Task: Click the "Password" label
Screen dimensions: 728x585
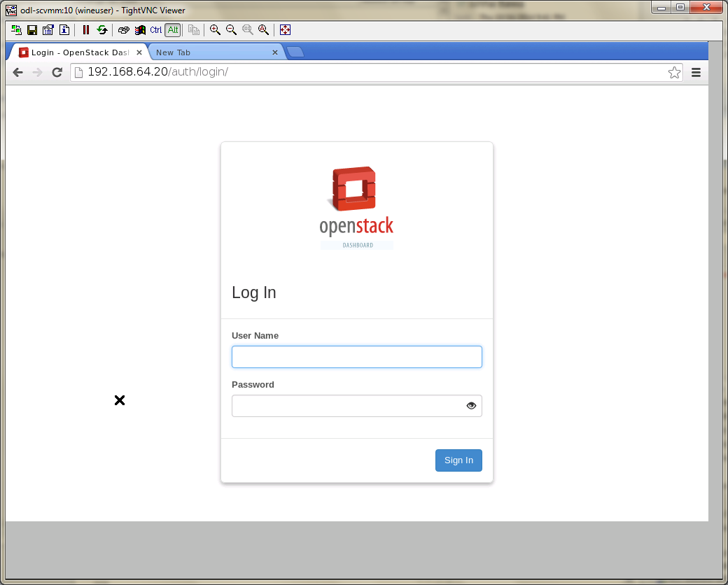Action: pyautogui.click(x=253, y=385)
